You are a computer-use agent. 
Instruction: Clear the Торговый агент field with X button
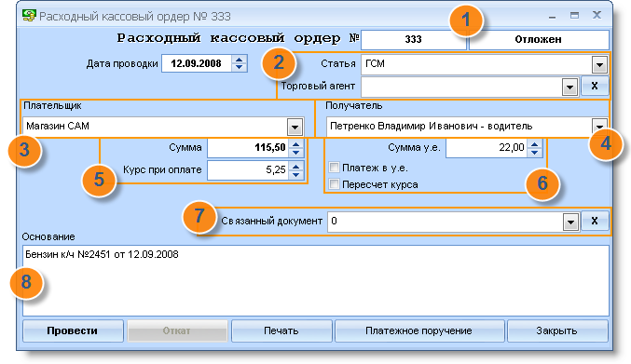tap(595, 86)
